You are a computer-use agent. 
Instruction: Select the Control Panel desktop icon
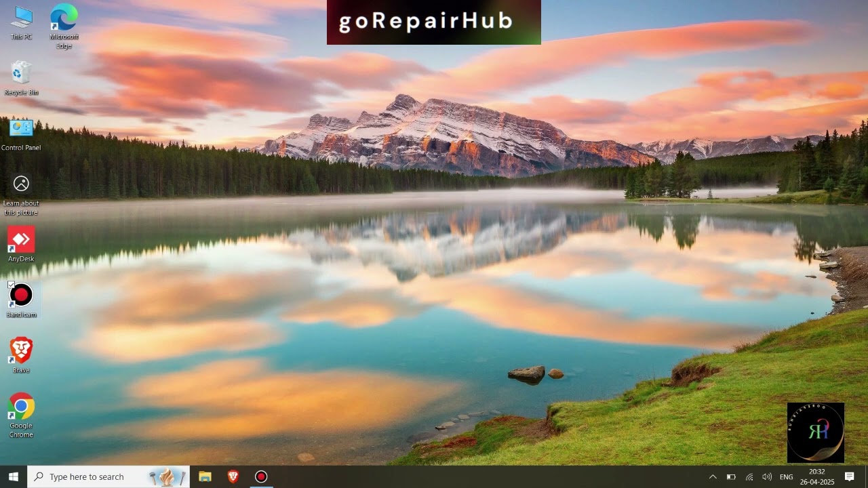click(x=21, y=134)
